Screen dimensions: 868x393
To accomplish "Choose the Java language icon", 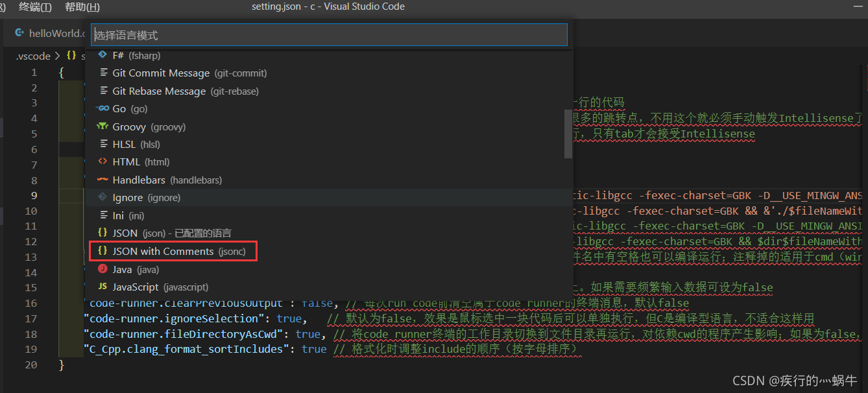I will (x=102, y=269).
